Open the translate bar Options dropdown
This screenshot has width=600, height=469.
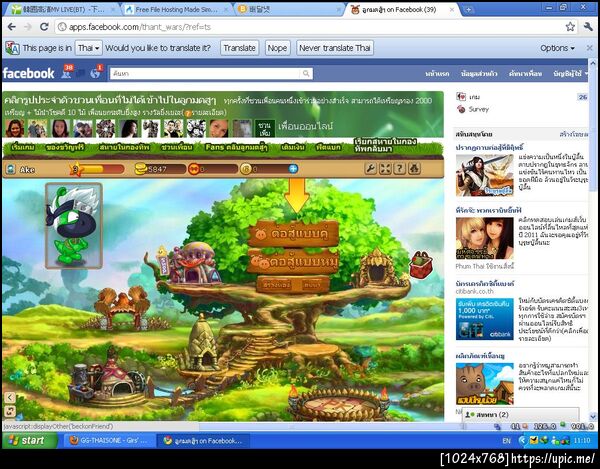point(557,48)
